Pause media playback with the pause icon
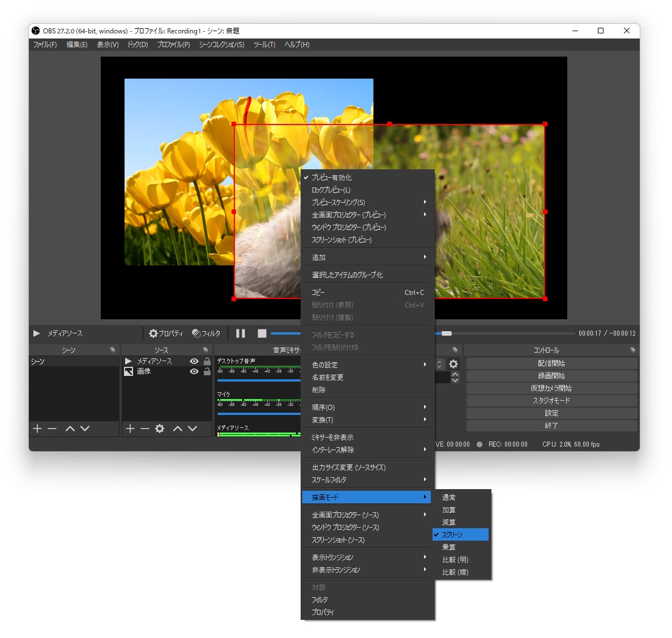The width and height of the screenshot is (672, 638). click(240, 333)
